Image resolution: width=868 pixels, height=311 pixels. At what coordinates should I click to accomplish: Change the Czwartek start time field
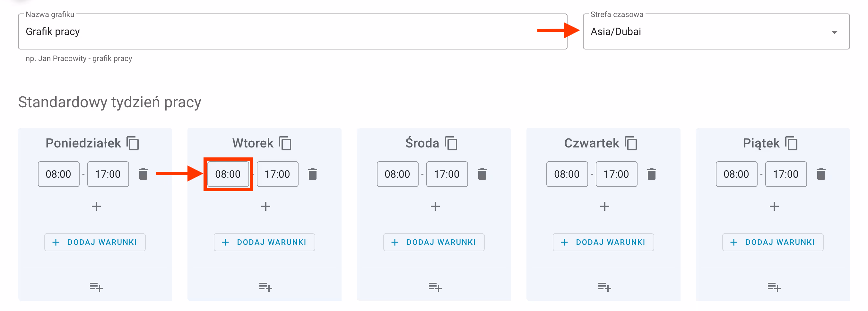coord(567,174)
